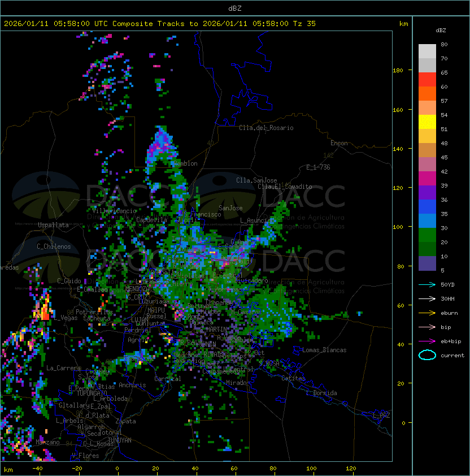Screen dimensions: 470x476
Task: Select the 54 dBZ yellow color swatch
Action: point(427,122)
